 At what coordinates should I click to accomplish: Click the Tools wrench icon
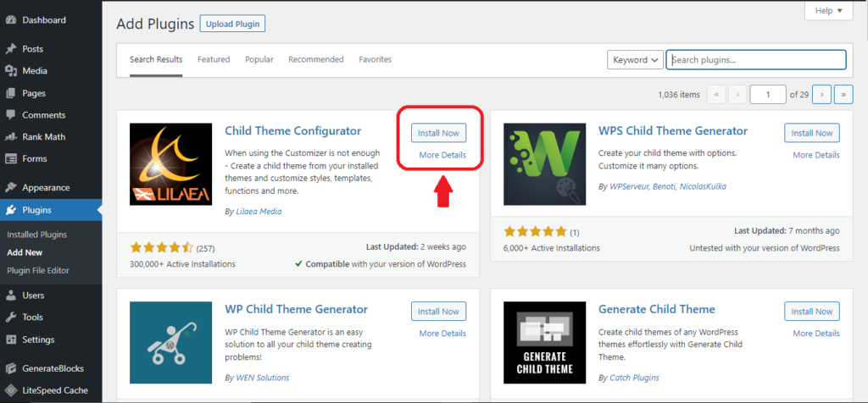(x=10, y=317)
